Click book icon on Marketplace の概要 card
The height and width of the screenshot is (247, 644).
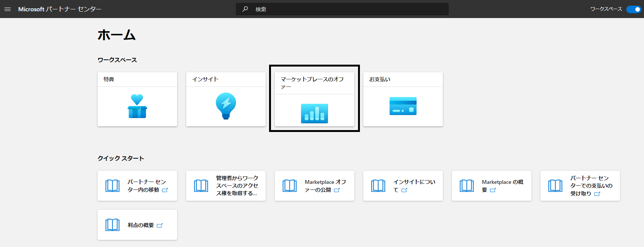pos(467,186)
